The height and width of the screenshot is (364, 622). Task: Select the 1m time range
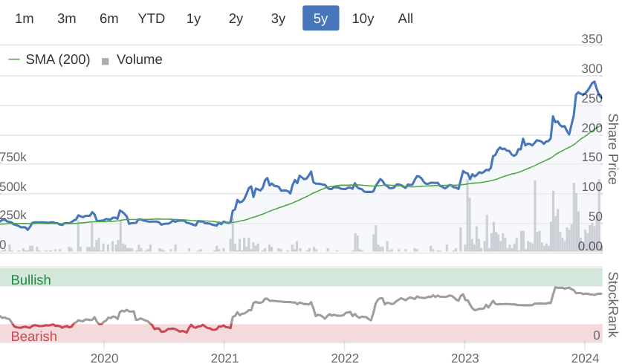click(25, 19)
